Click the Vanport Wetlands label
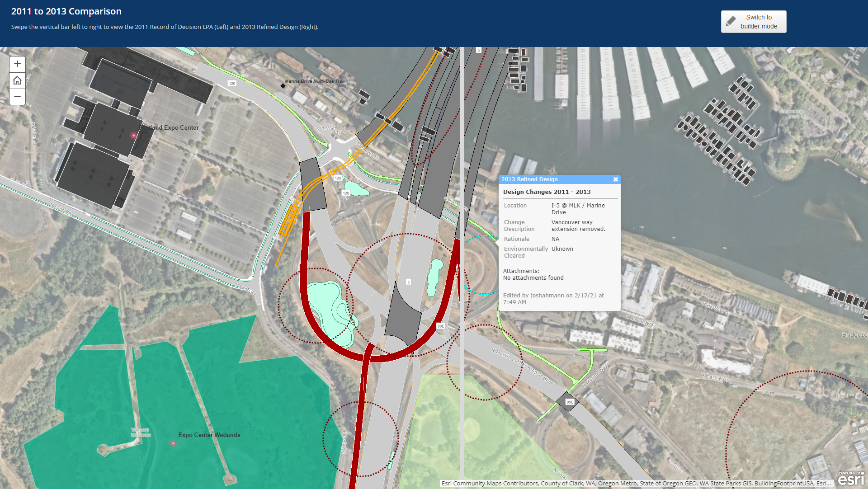 [141, 433]
